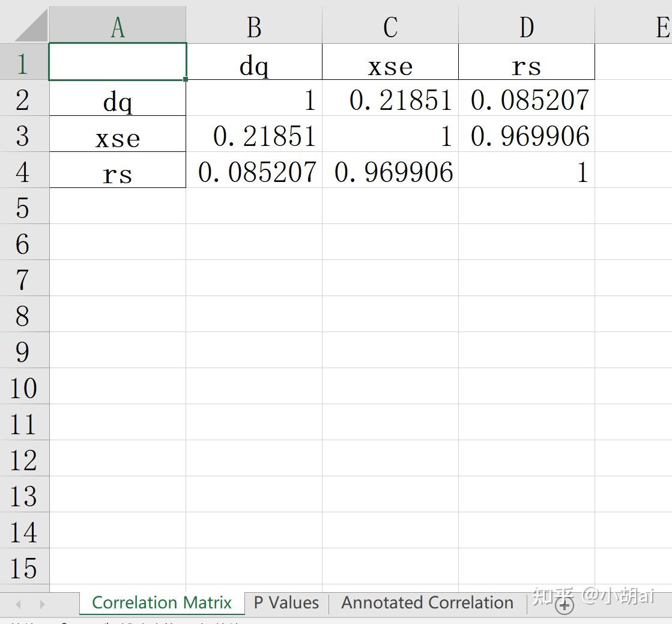Select row 8 header
Viewport: 672px width, 624px height.
pos(25,314)
